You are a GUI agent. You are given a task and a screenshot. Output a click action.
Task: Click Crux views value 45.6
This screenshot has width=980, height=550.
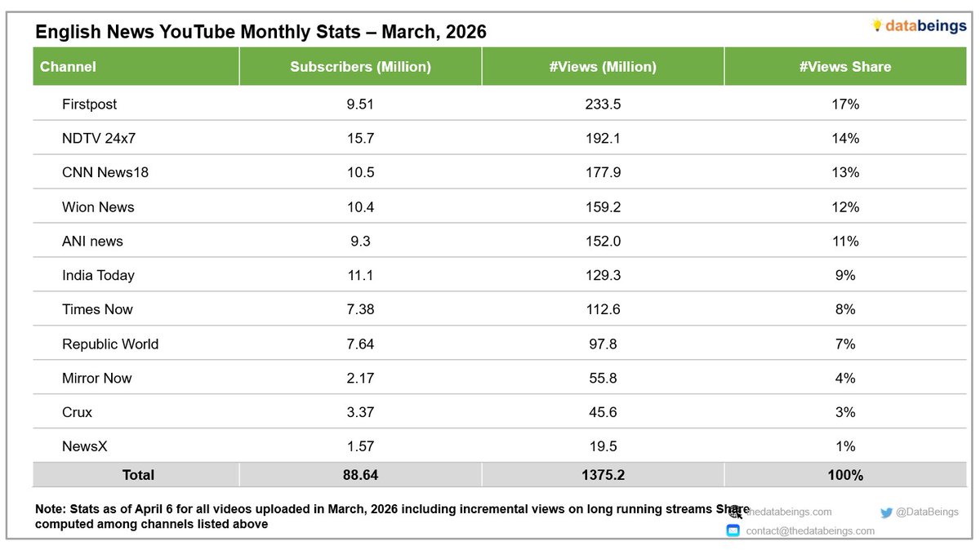[603, 412]
